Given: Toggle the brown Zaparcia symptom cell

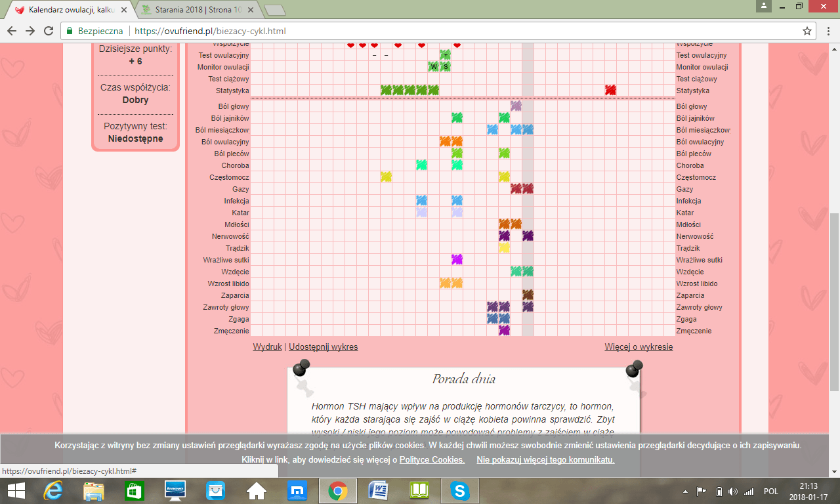Looking at the screenshot, I should click(528, 295).
